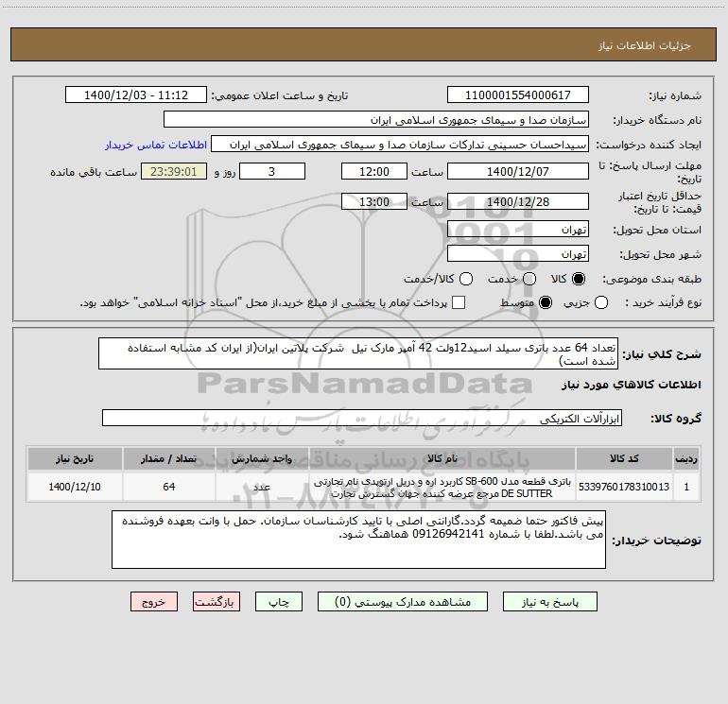Select the خدمت radio button
Viewport: 728px width, 704px height.
529,279
